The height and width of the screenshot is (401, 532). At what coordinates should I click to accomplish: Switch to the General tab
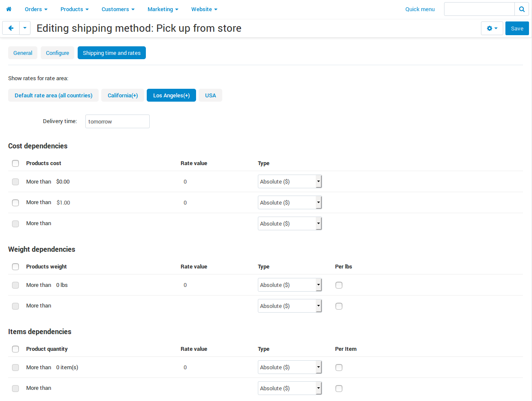(23, 53)
